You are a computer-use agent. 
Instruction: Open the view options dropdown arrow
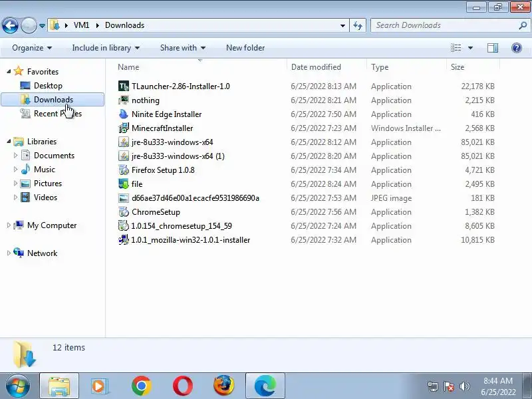click(470, 48)
